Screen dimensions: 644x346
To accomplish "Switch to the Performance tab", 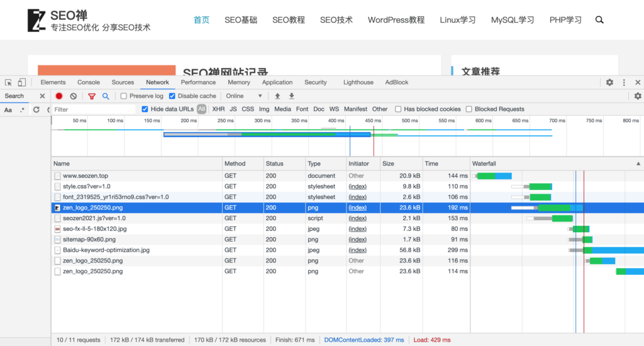I will pyautogui.click(x=198, y=82).
